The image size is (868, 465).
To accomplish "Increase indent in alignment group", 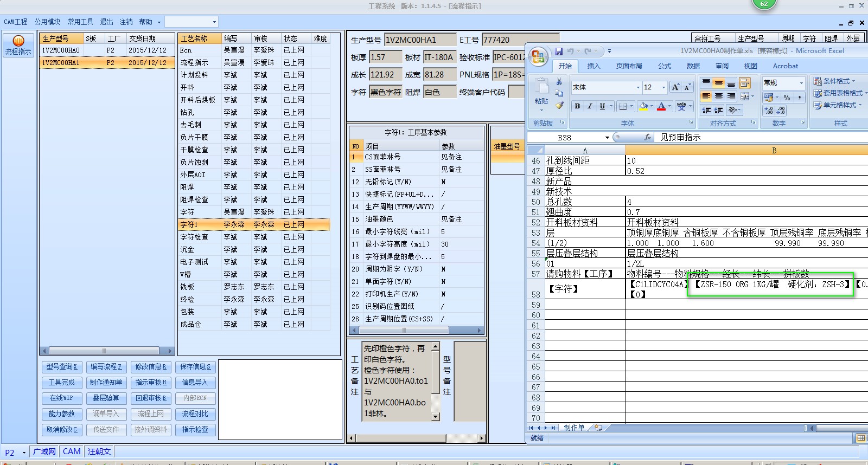I will coord(719,109).
